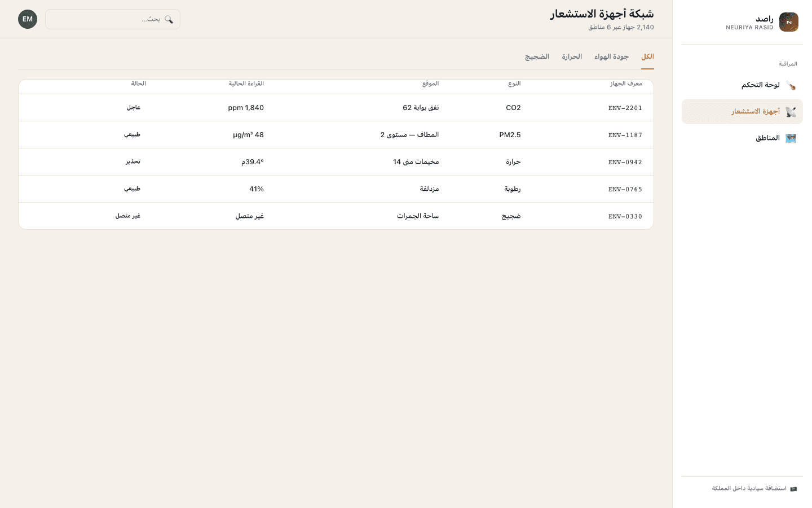Click the الحالة column header
Viewport: 812px width, 508px height.
[x=139, y=84]
